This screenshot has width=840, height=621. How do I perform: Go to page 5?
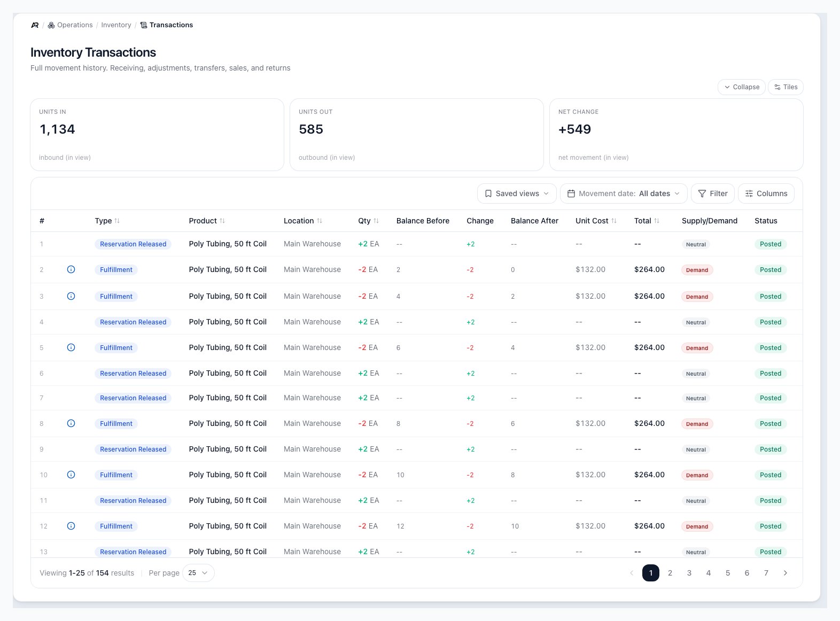(x=728, y=573)
